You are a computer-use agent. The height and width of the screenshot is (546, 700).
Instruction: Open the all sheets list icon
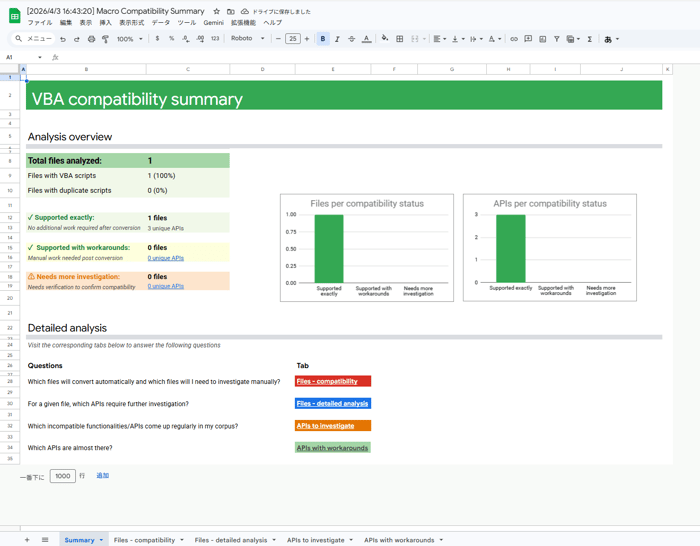pos(45,540)
